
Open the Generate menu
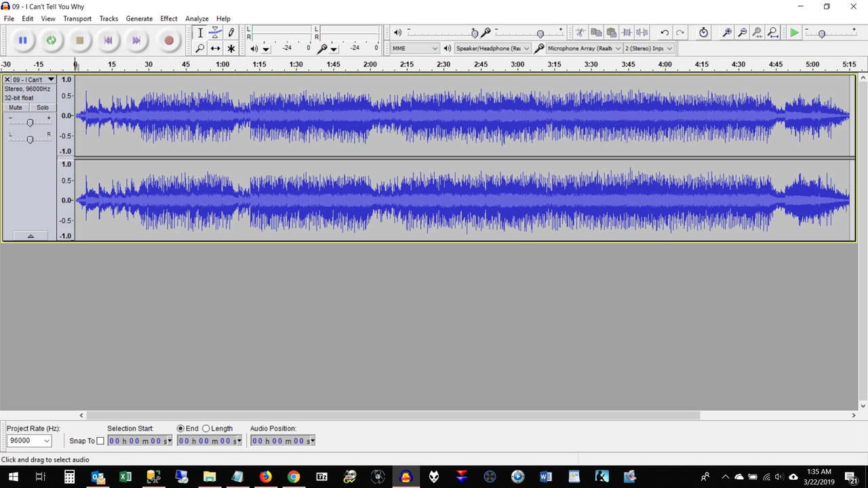(139, 18)
